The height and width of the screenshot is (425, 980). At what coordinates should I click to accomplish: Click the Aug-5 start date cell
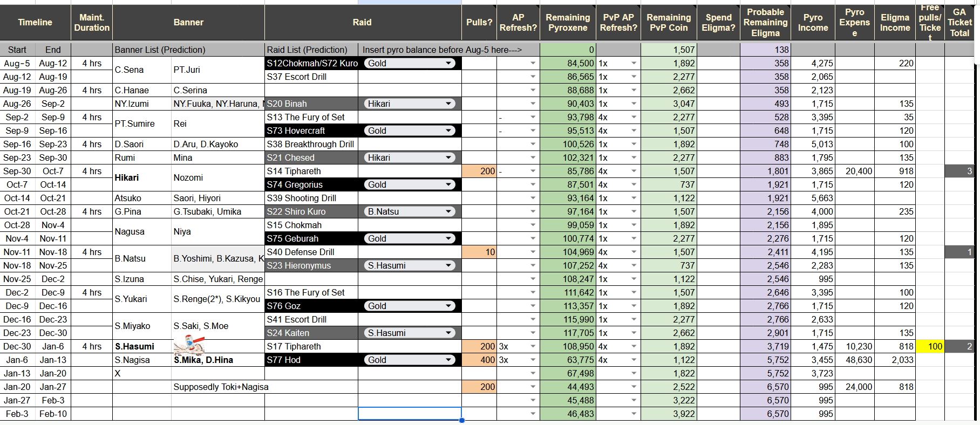[17, 63]
